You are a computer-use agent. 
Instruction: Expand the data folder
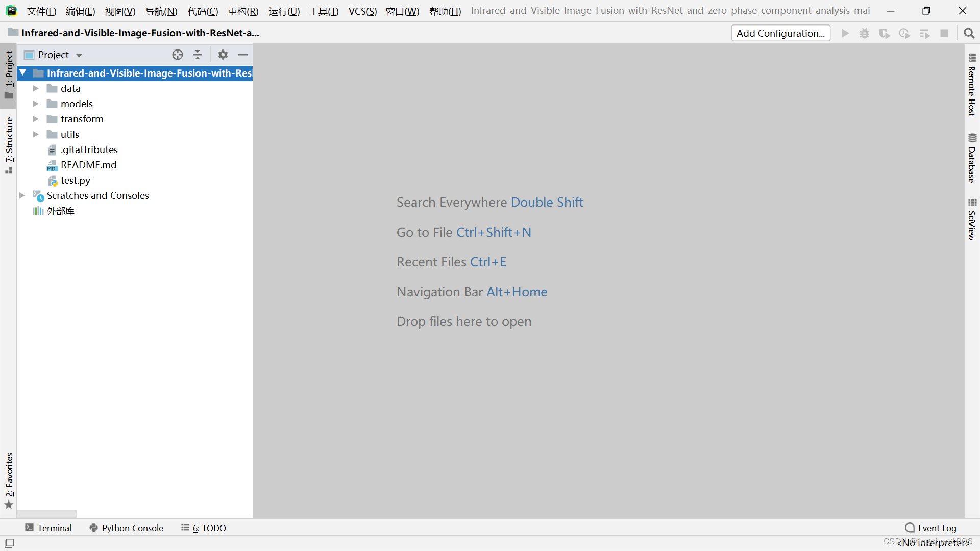click(x=36, y=88)
